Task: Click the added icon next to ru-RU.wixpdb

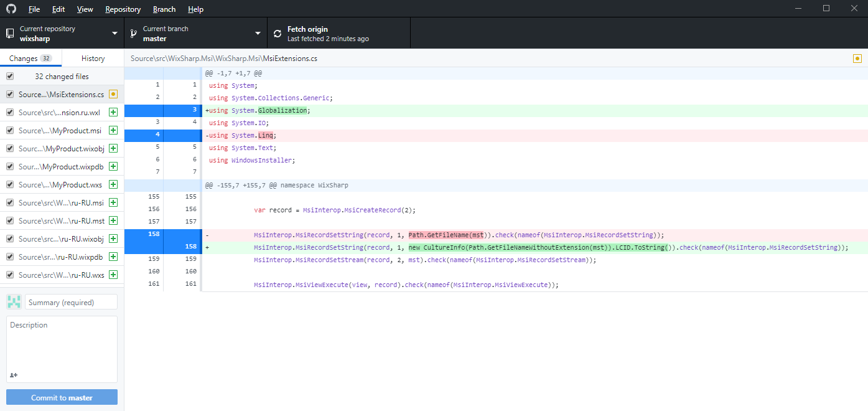Action: click(x=113, y=257)
